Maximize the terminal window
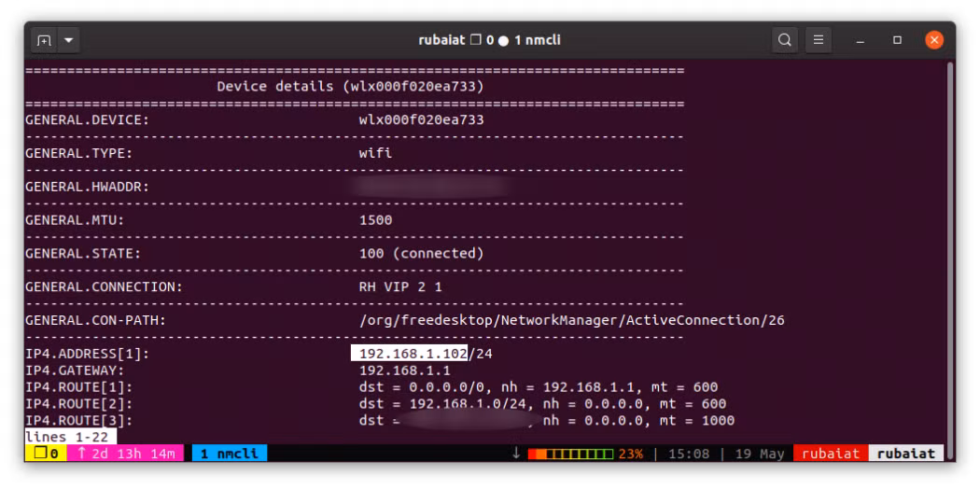The width and height of the screenshot is (980, 489). pyautogui.click(x=898, y=40)
